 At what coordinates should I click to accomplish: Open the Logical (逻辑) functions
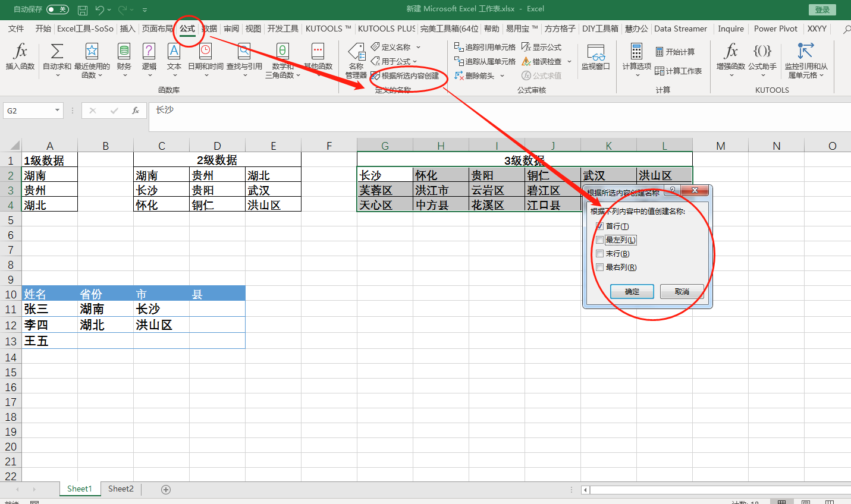point(149,59)
